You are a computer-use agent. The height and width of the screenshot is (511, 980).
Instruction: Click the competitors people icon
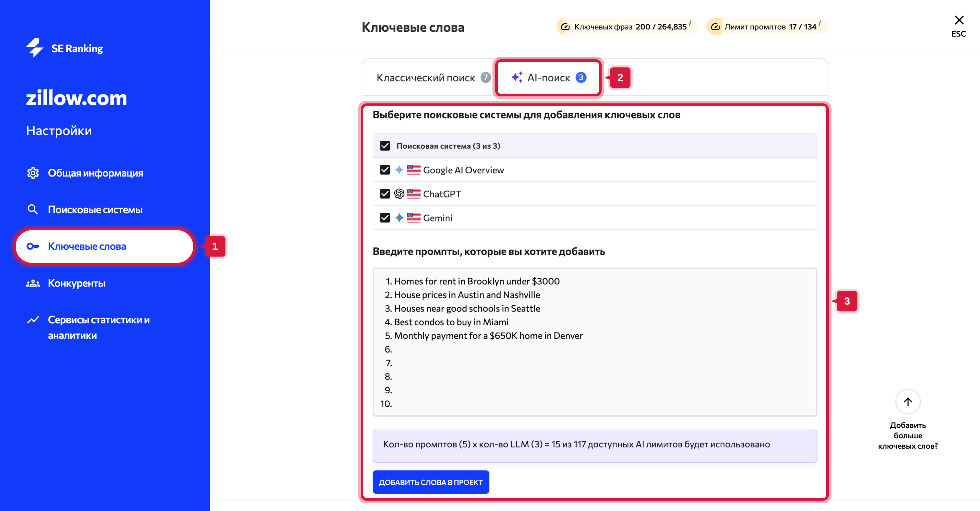pos(33,283)
